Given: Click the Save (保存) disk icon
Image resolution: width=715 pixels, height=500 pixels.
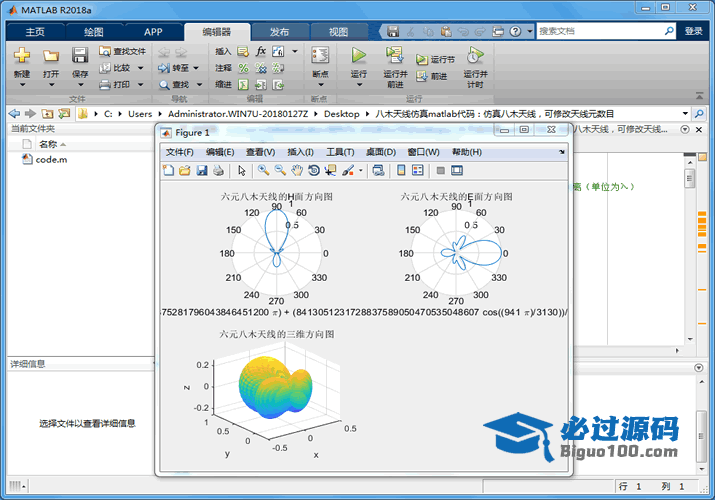Looking at the screenshot, I should pyautogui.click(x=80, y=56).
